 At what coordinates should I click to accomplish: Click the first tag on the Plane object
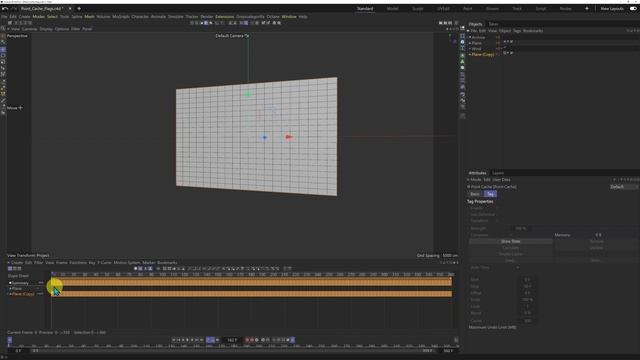coord(505,42)
